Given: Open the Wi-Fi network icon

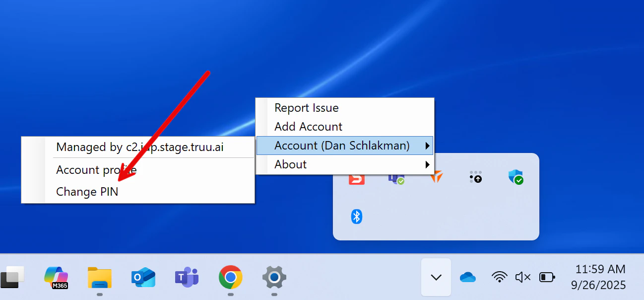Looking at the screenshot, I should pos(500,277).
